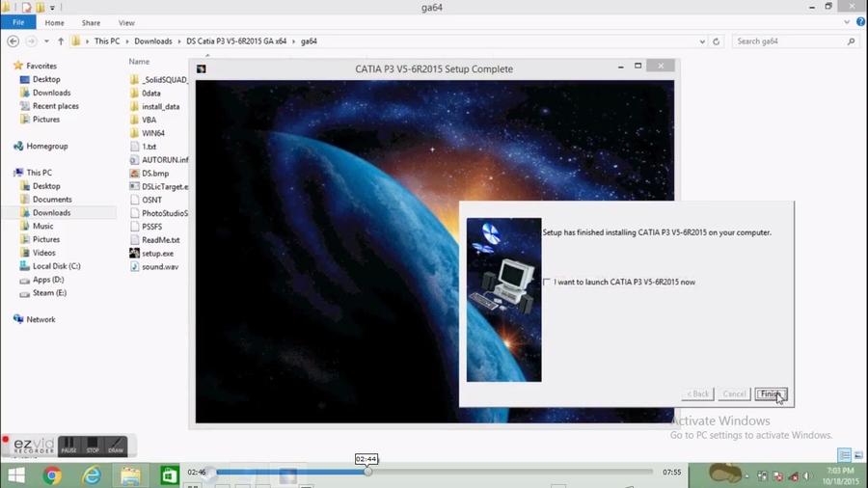Open Google Chrome from the taskbar

52,475
